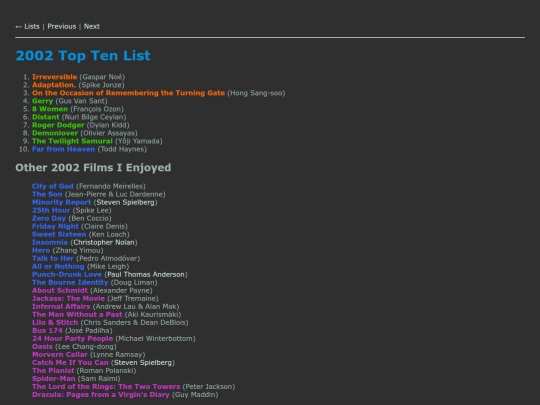Open the Next list link
This screenshot has height=405, width=540.
coord(92,27)
